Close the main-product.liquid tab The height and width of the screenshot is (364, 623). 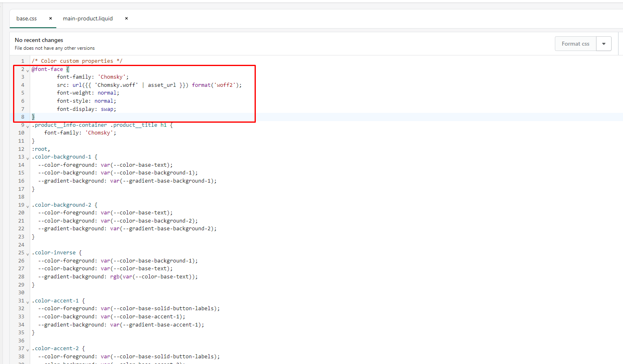[x=126, y=18]
